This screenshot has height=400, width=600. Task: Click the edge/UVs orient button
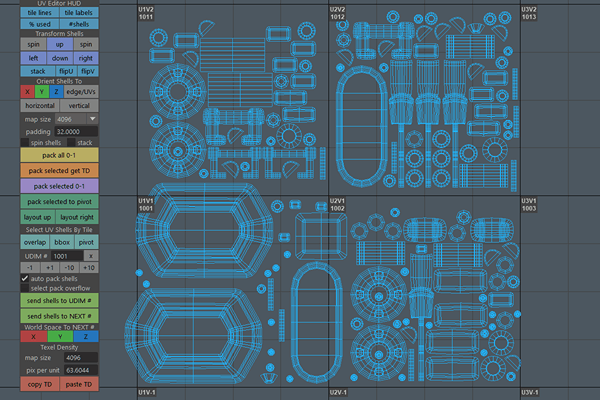[81, 92]
